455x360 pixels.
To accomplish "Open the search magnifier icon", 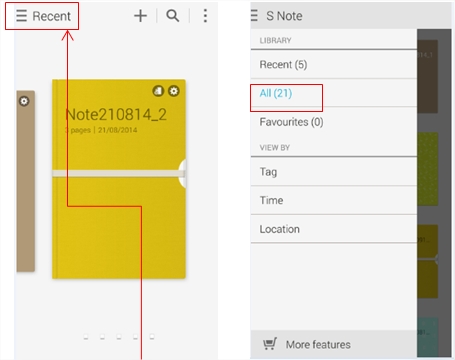I will (173, 16).
